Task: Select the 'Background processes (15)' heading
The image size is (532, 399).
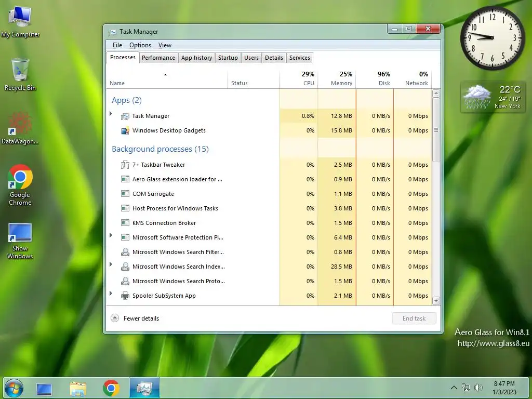Action: [160, 149]
